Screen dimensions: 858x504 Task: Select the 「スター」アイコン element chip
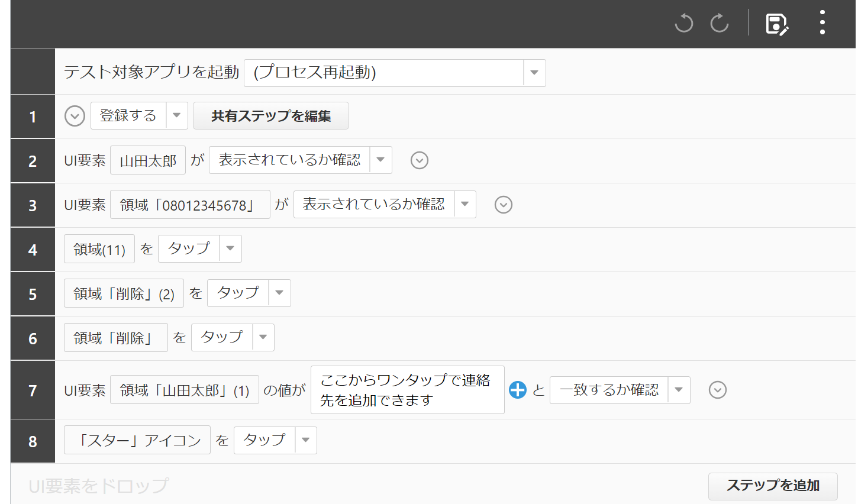(137, 440)
